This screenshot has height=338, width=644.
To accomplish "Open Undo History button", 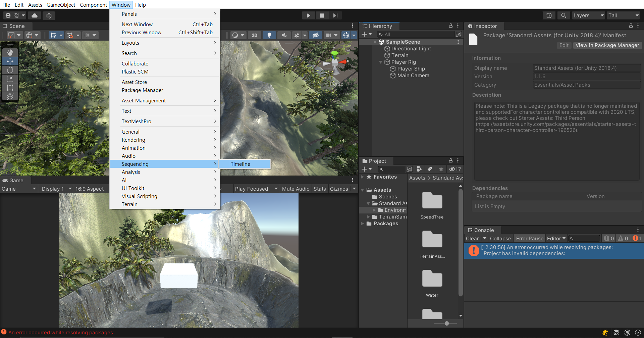I will (549, 15).
